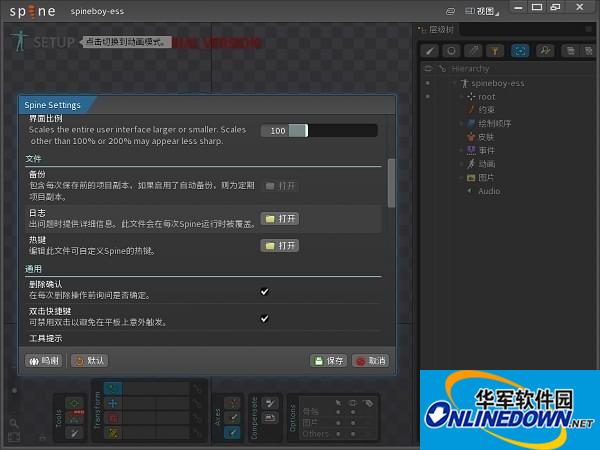Open the 视图 views dropdown
Screen dimensions: 600x450
point(482,11)
